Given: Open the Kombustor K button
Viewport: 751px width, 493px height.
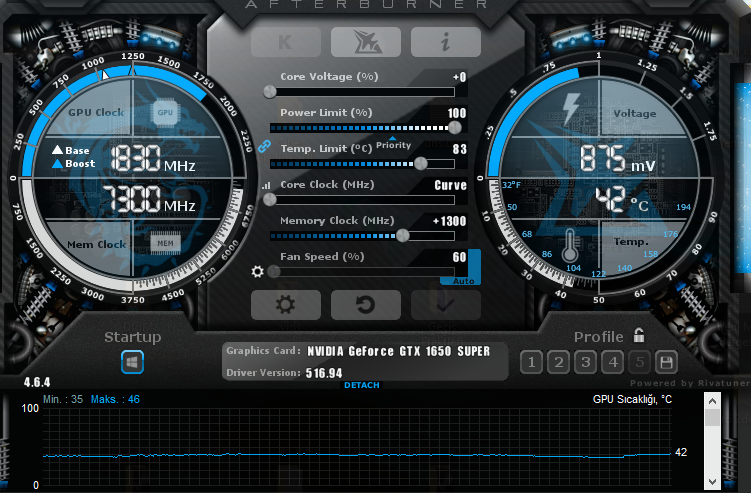Looking at the screenshot, I should 285,42.
